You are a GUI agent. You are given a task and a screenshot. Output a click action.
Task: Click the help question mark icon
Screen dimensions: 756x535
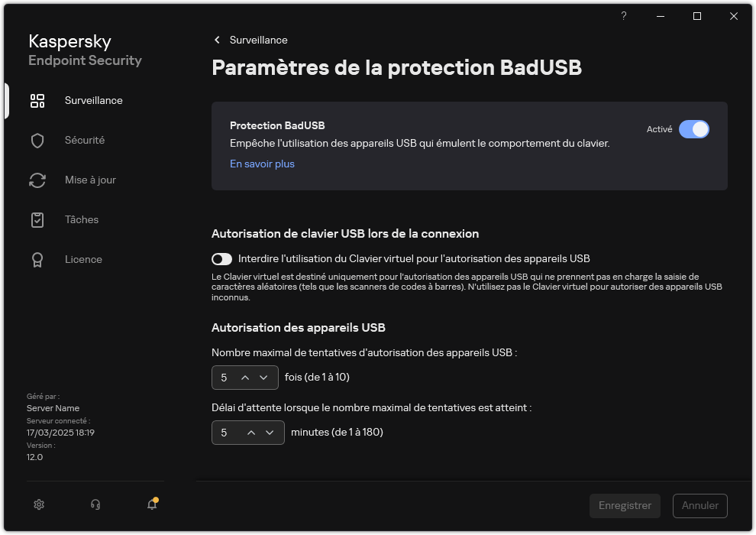coord(623,16)
